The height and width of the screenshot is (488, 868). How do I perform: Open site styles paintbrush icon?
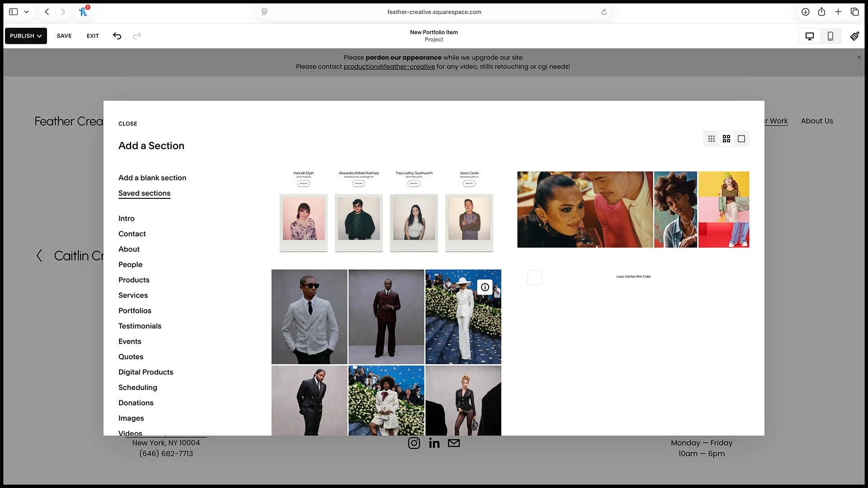tap(854, 36)
